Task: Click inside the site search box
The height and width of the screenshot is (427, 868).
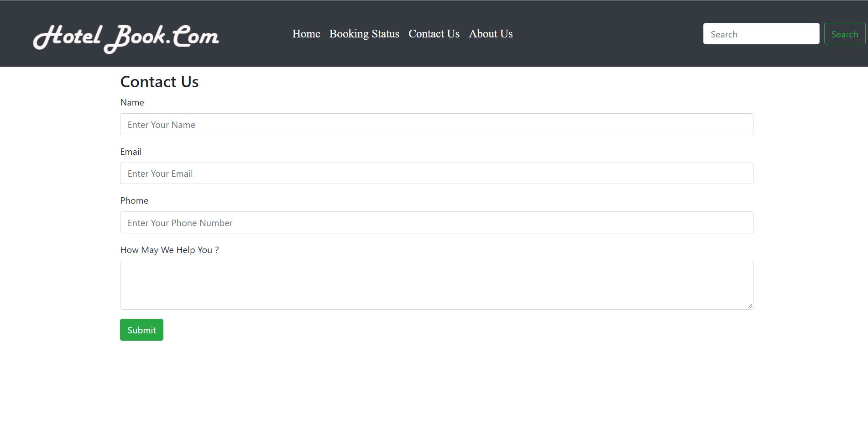Action: point(761,33)
